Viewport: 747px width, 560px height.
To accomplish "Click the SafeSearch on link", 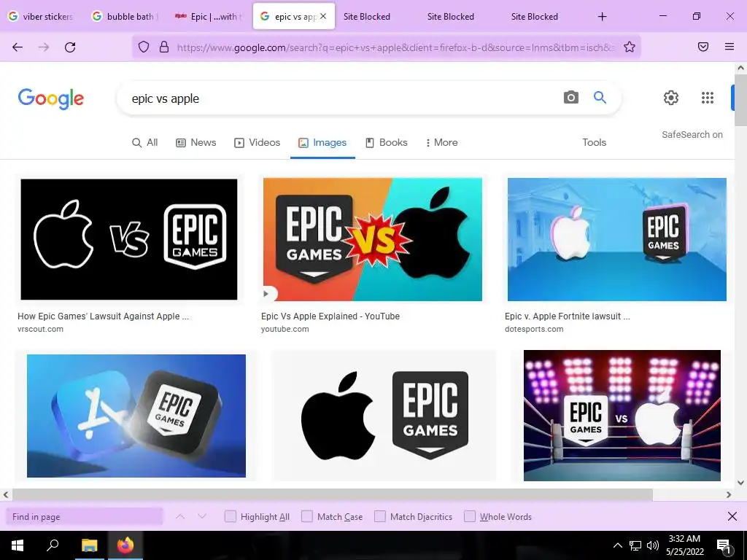I will click(x=692, y=135).
